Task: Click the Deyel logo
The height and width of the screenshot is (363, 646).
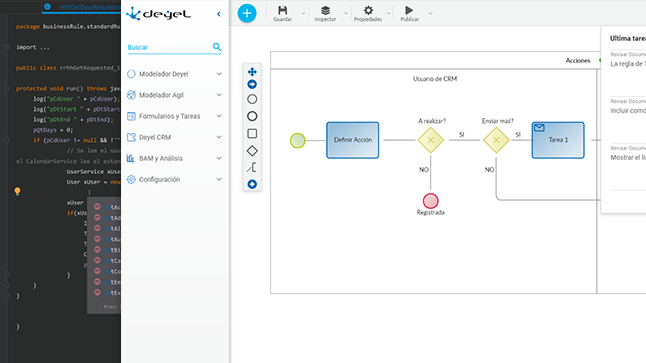Action: click(159, 14)
